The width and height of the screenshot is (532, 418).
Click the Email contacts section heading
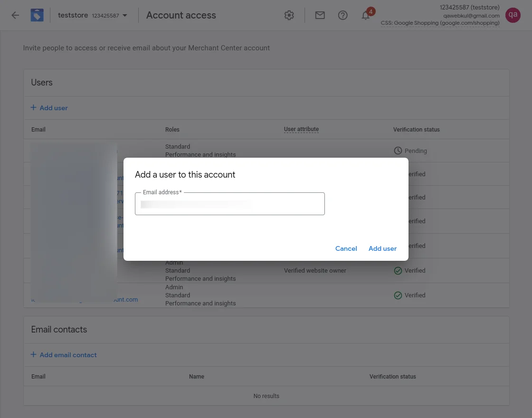[59, 330]
